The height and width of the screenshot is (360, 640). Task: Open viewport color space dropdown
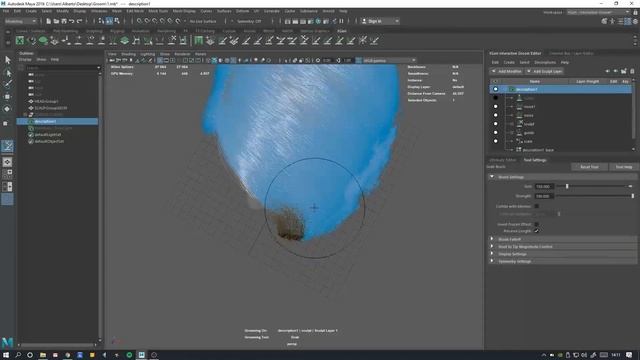(x=389, y=60)
